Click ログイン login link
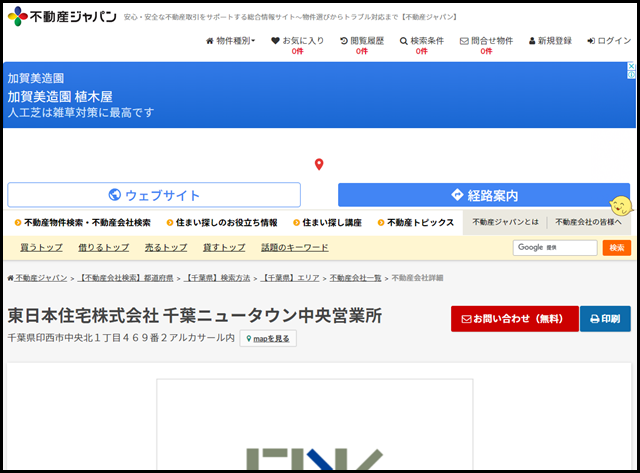640x473 pixels. tap(609, 41)
